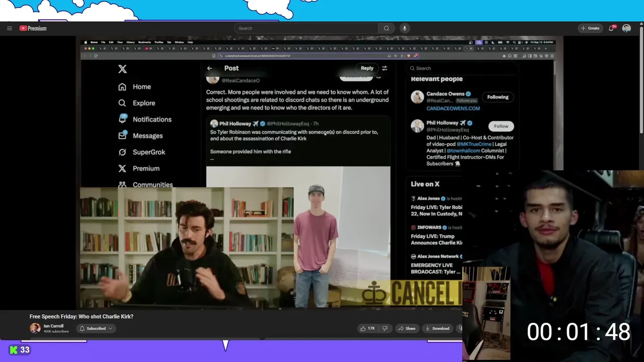Open INFOWARS Friday LIVE Trump broadcast
644x362 pixels.
(436, 235)
